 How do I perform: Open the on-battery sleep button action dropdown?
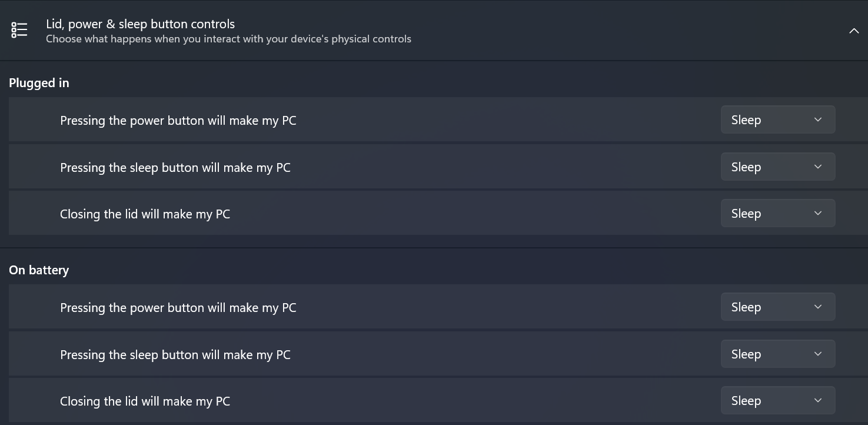pos(777,354)
